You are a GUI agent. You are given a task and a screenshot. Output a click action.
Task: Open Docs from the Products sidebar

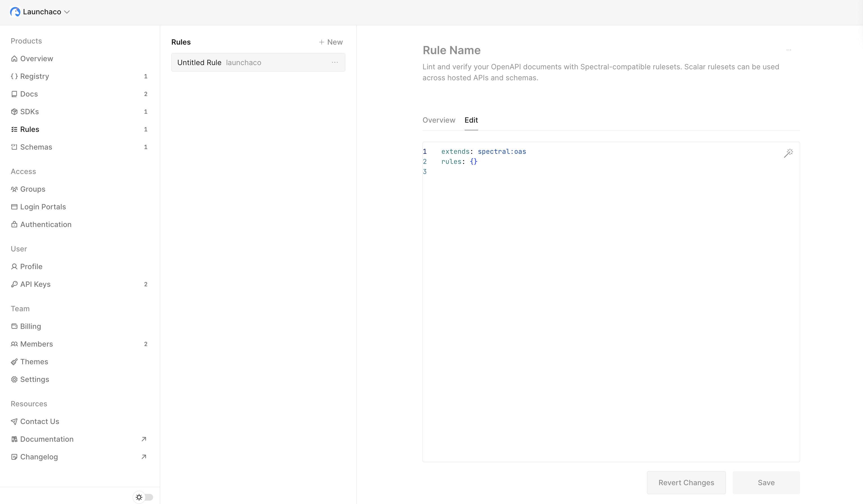[x=29, y=94]
